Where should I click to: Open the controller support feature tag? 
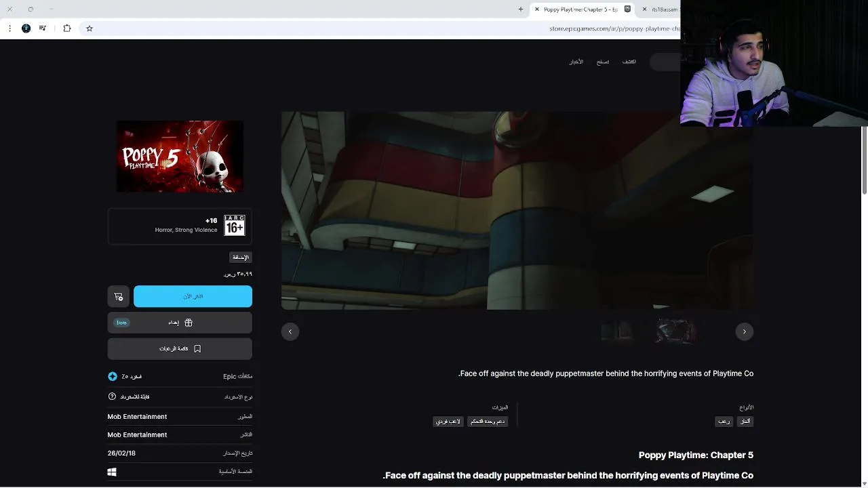pyautogui.click(x=488, y=422)
